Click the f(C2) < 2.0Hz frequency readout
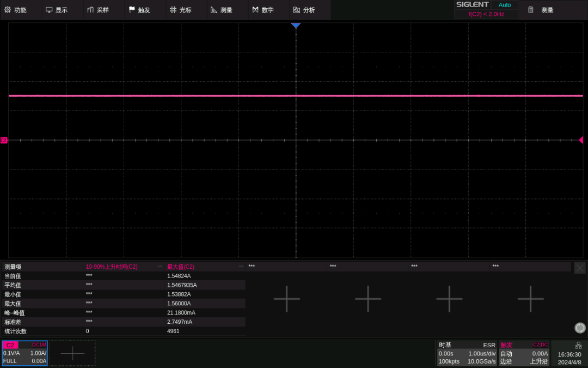 [x=486, y=14]
